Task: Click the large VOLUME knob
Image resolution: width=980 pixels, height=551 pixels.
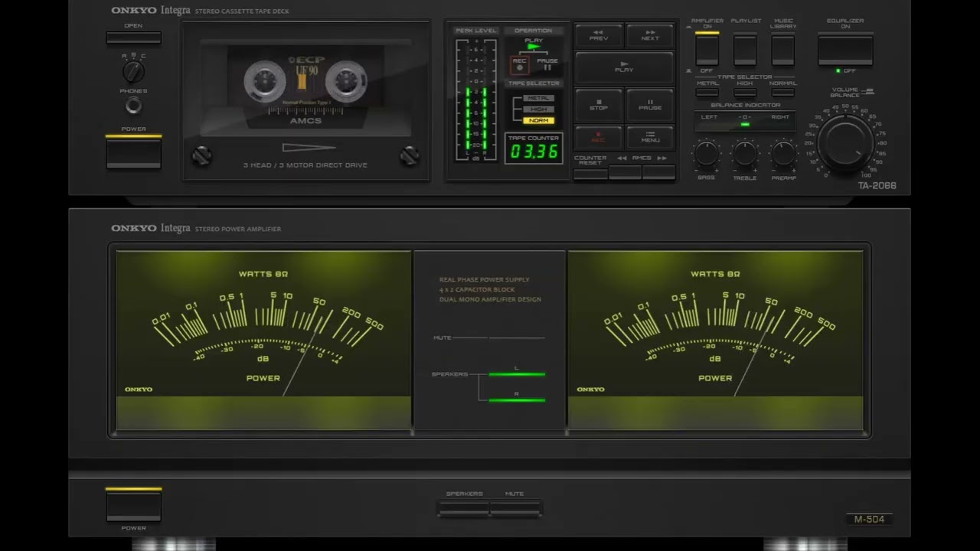Action: (844, 142)
